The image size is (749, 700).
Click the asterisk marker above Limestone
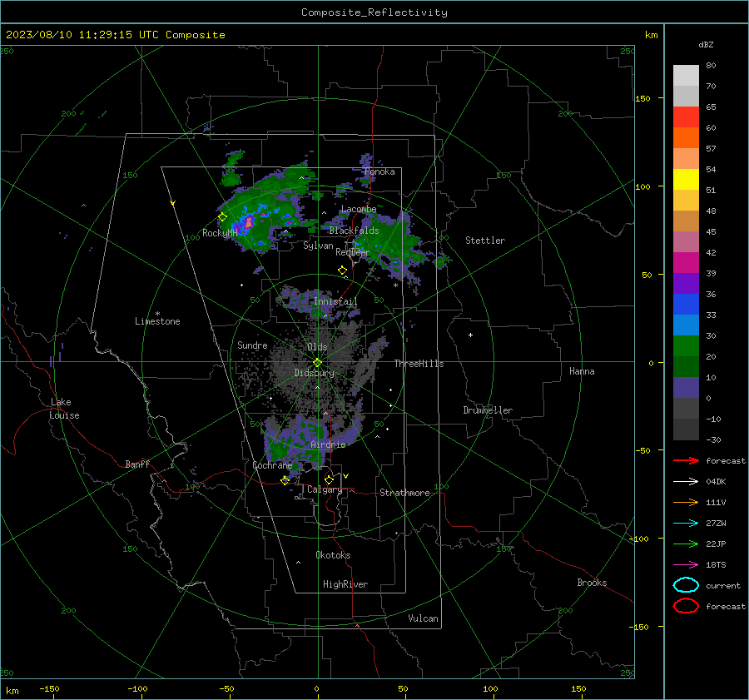pos(157,314)
